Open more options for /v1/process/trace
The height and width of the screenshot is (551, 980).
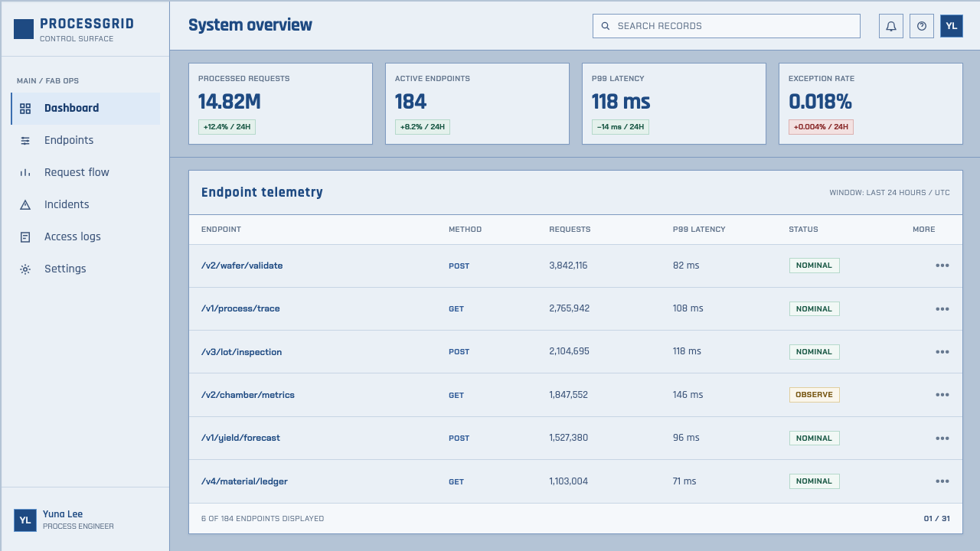pos(942,309)
